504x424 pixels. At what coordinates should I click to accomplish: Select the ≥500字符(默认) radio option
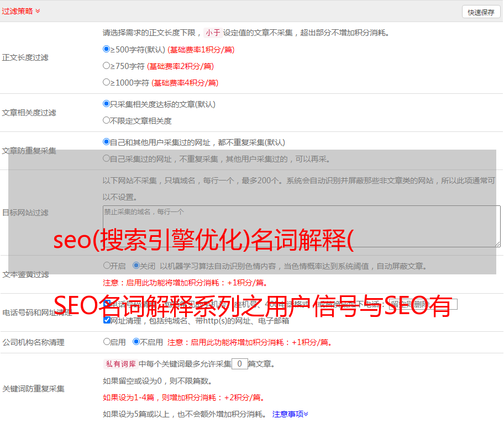point(106,49)
